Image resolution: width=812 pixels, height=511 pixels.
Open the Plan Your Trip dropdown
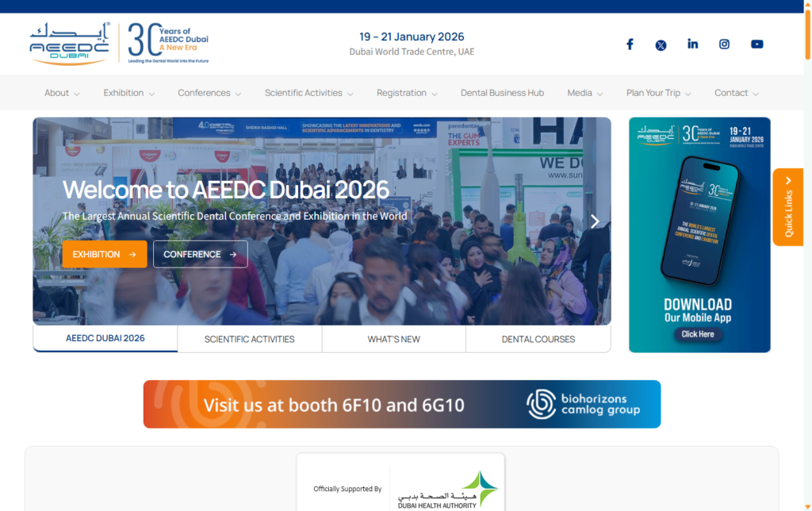[x=658, y=93]
